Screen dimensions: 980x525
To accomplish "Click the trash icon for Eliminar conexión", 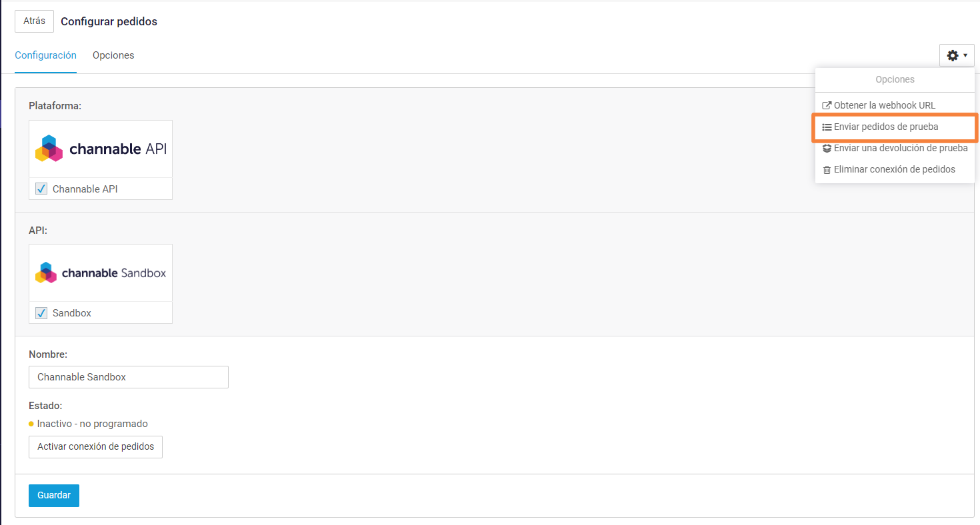I will coord(827,170).
